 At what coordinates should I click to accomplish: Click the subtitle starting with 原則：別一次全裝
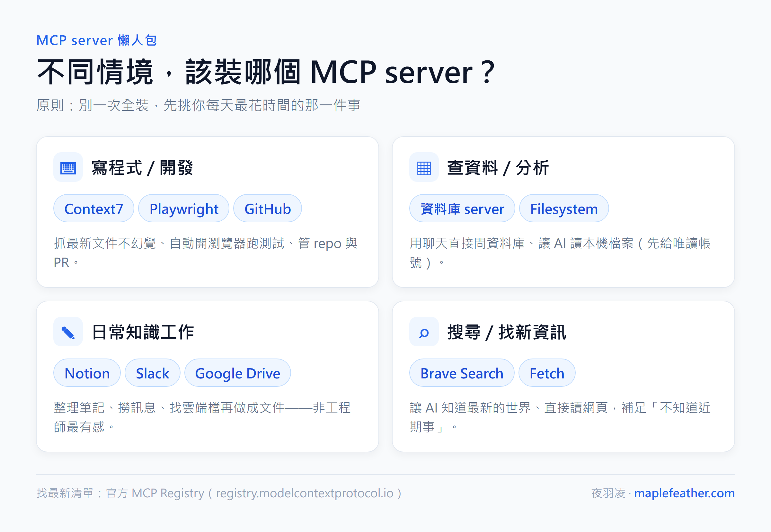[x=198, y=105]
